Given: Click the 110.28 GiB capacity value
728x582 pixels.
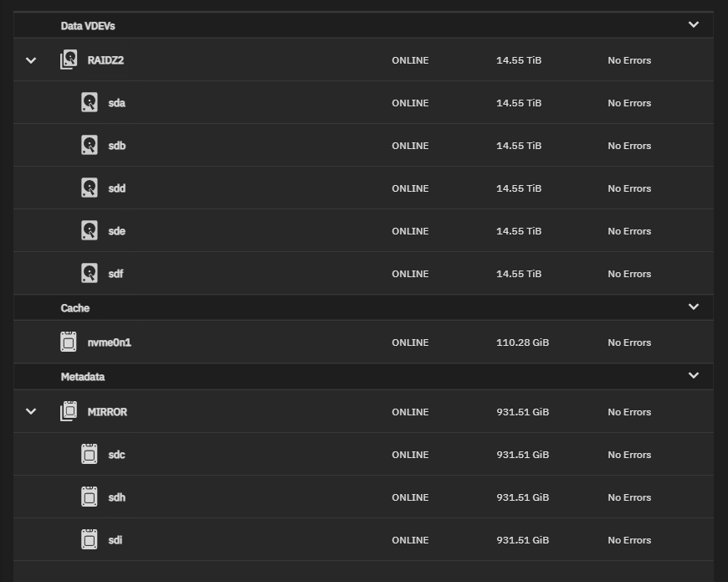Looking at the screenshot, I should (523, 343).
